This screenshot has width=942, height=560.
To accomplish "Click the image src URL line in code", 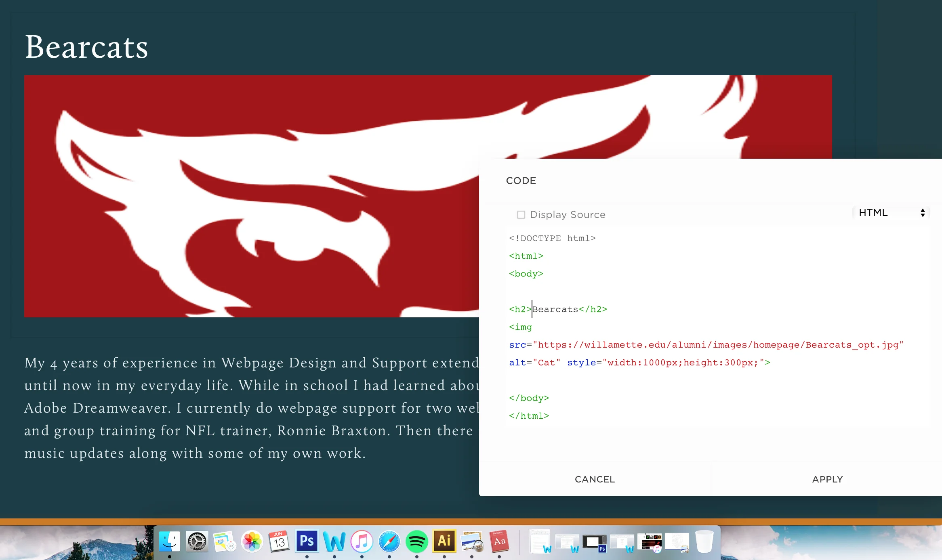I will (x=706, y=345).
